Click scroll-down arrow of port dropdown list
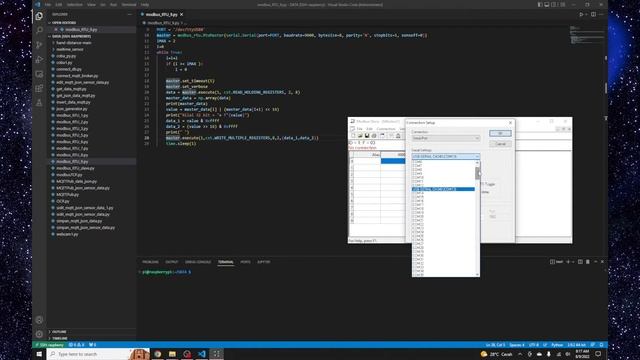 478,275
